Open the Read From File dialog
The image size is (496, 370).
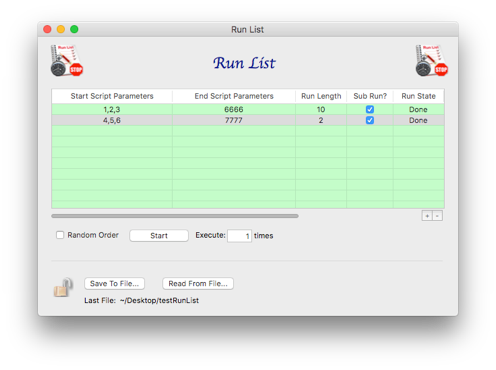click(x=198, y=284)
